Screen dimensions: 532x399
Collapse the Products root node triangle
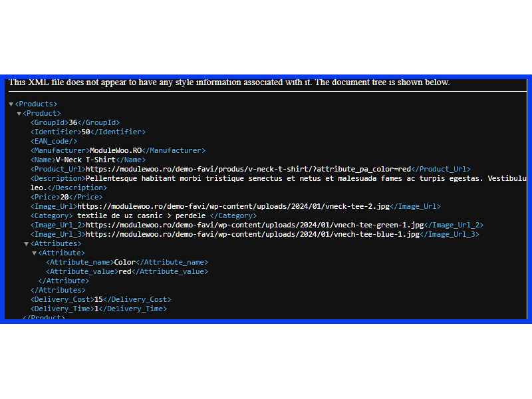click(x=11, y=104)
